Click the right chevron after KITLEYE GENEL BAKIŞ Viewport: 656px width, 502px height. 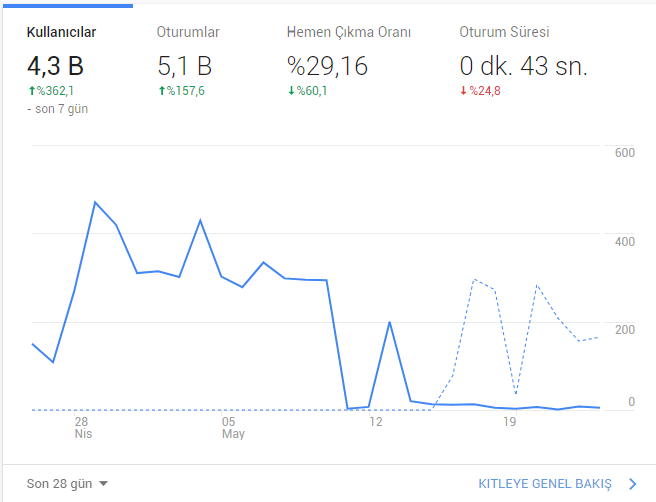pyautogui.click(x=632, y=484)
